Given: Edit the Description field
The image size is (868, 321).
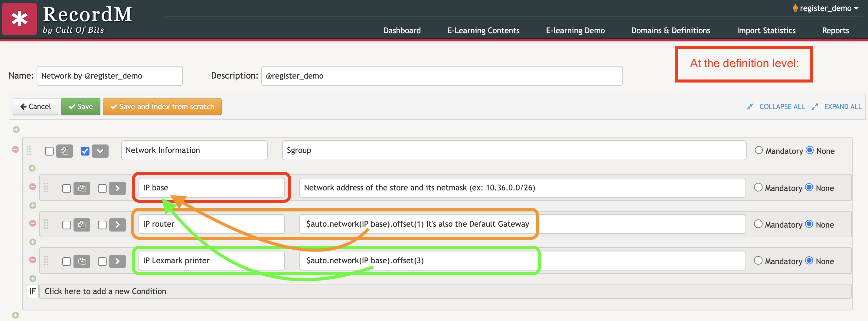Looking at the screenshot, I should click(442, 76).
